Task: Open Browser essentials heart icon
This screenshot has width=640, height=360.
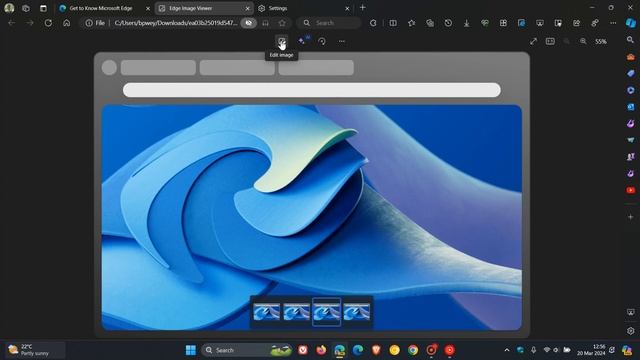Action: coord(485,23)
